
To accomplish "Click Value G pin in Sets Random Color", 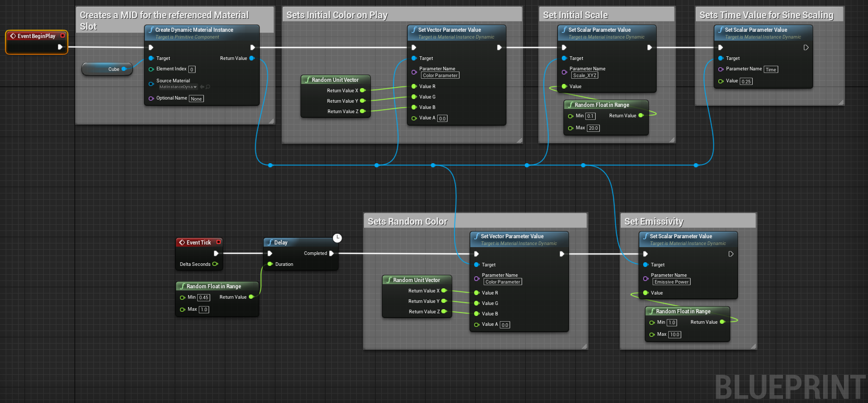I will (477, 303).
